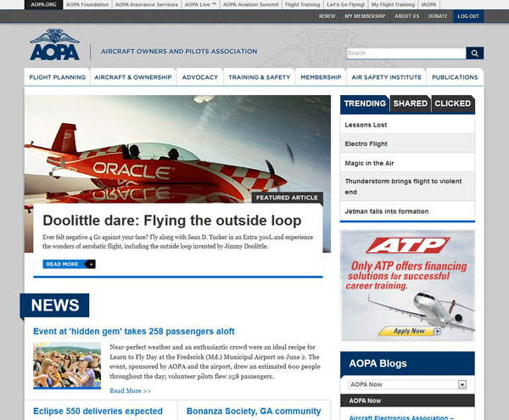Switch to the Clicked tab
509x420 pixels.
click(x=452, y=104)
